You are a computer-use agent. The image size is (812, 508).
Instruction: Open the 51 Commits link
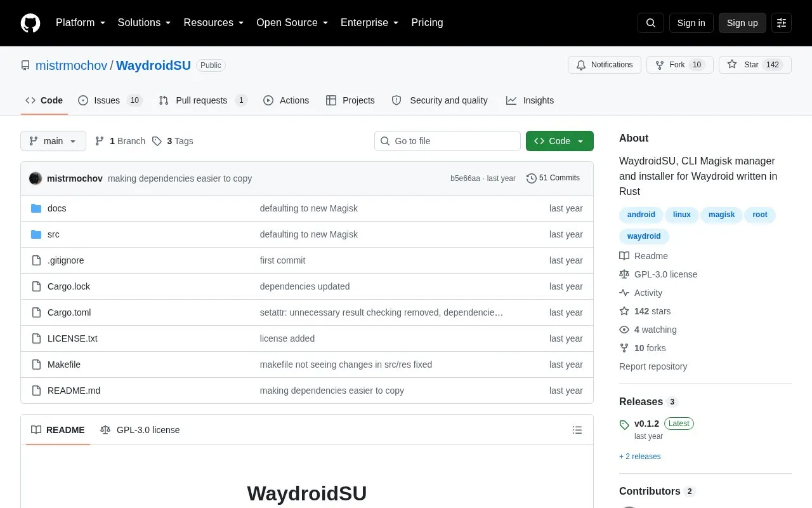tap(553, 178)
